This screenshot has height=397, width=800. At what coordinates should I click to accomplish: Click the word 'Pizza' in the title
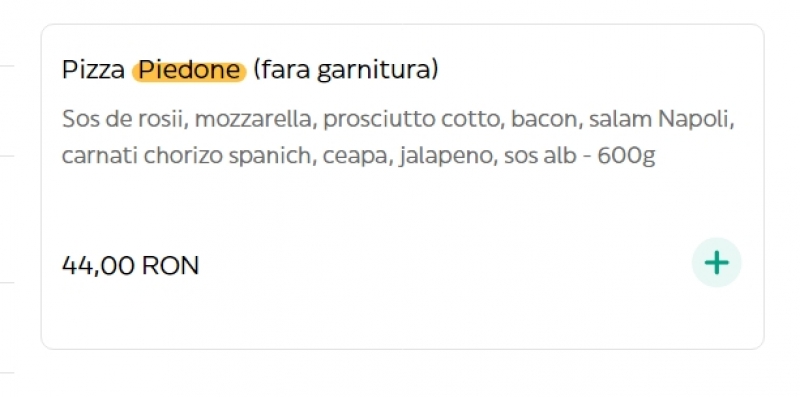tap(93, 71)
